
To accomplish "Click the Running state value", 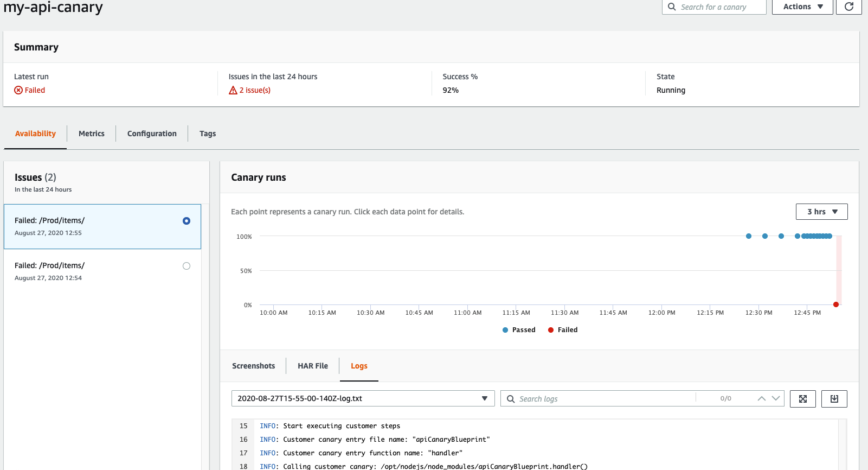I will 671,90.
